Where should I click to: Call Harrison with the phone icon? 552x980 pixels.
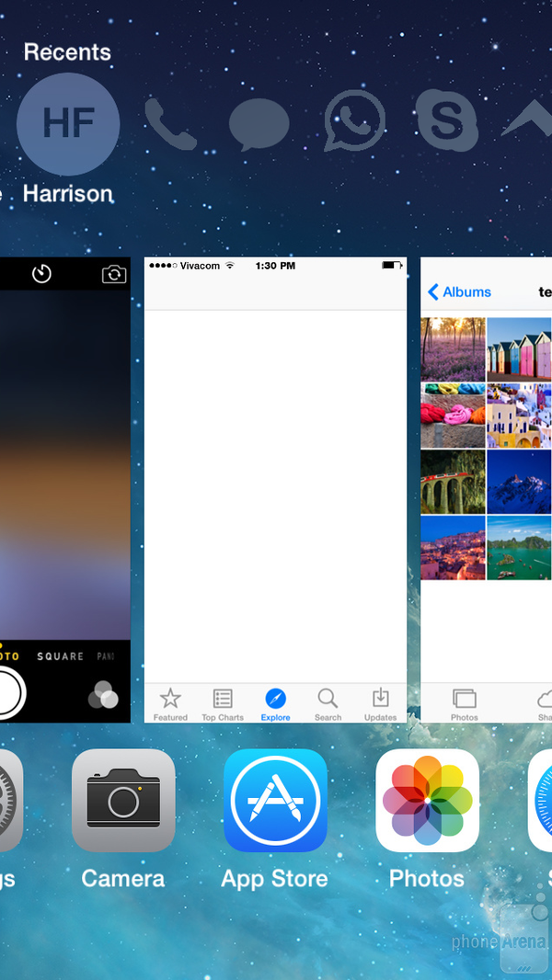coord(170,124)
